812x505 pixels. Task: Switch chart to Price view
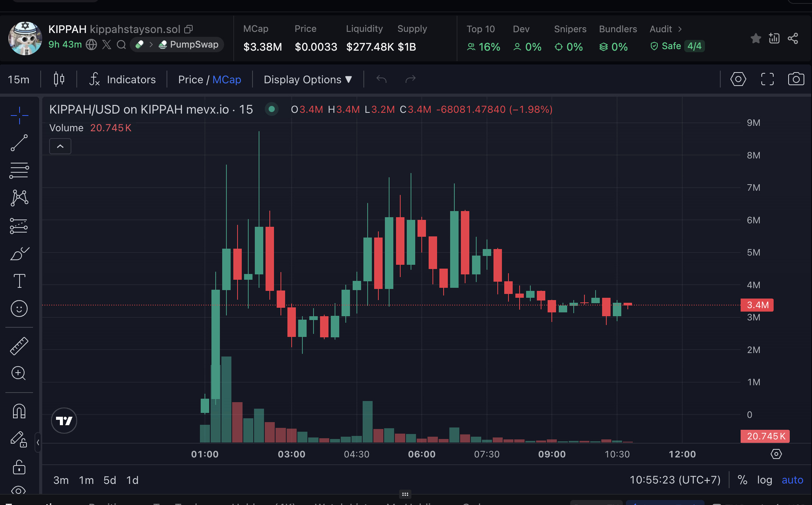(x=190, y=79)
